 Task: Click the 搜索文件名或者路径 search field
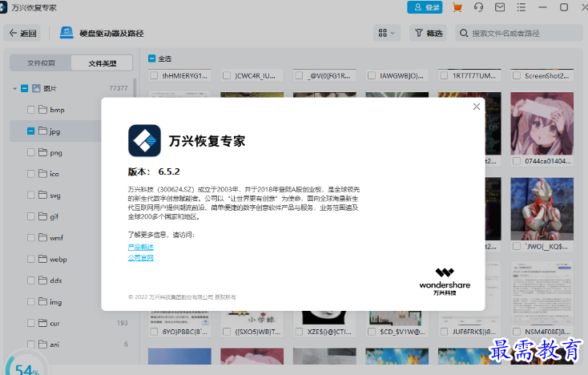tap(519, 34)
